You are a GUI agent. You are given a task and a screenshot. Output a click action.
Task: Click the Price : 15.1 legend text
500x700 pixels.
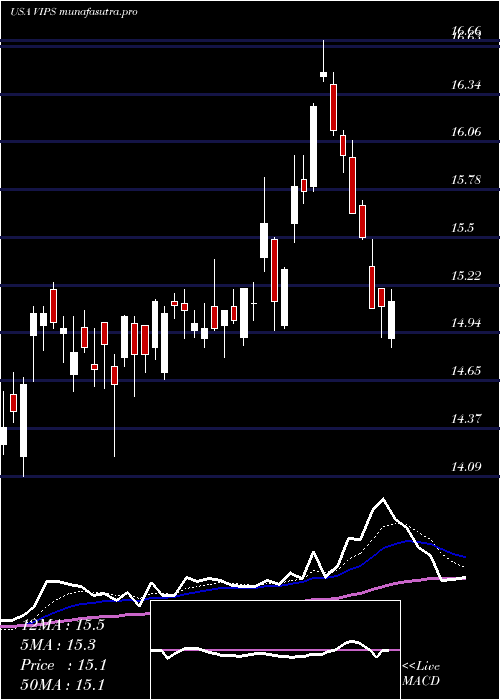click(63, 665)
